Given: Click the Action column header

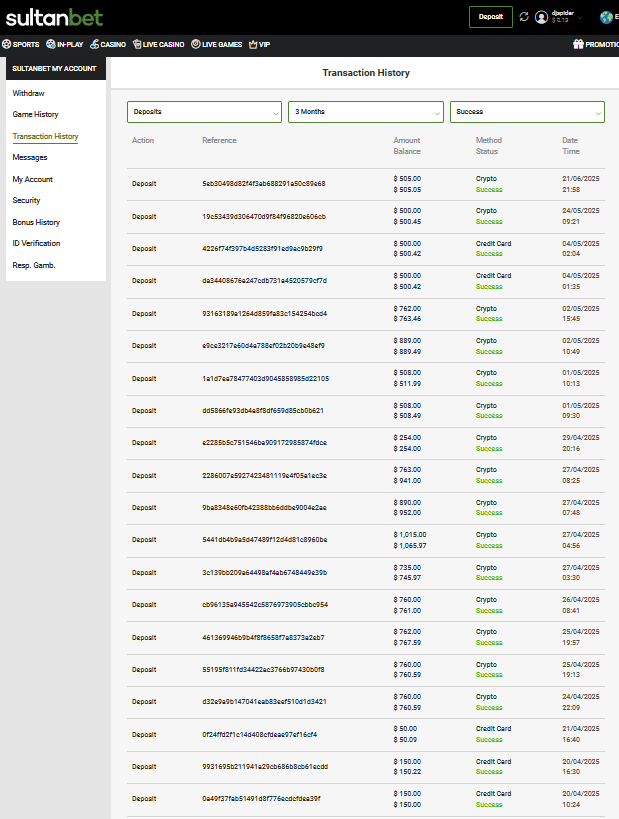Looking at the screenshot, I should 143,140.
